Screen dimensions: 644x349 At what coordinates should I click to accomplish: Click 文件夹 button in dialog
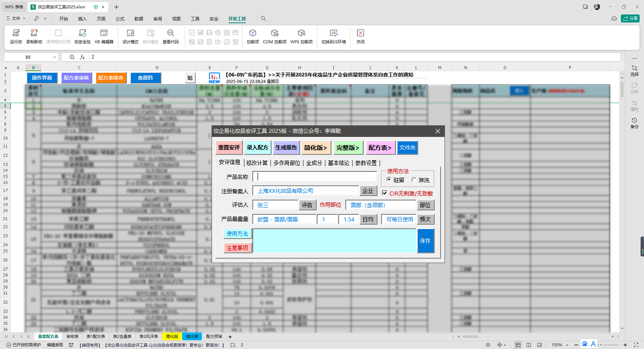(407, 148)
